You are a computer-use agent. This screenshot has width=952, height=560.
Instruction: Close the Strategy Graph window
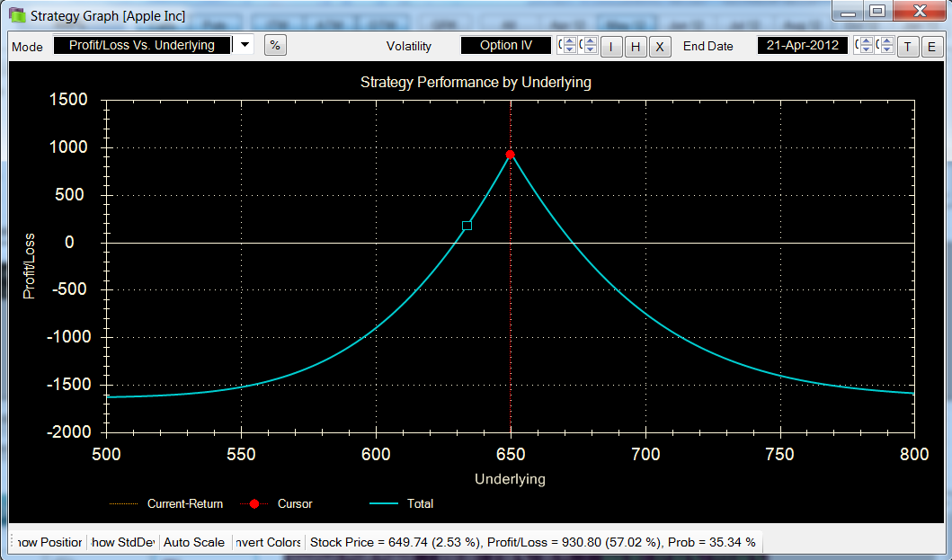920,11
